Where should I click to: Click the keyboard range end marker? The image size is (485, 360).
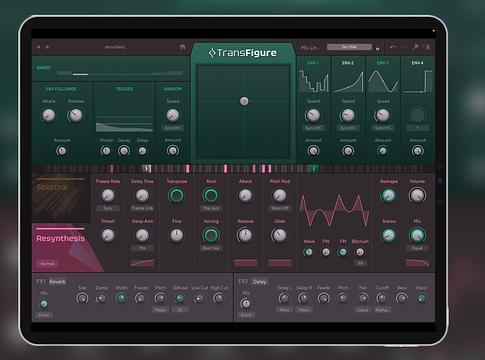tap(314, 169)
